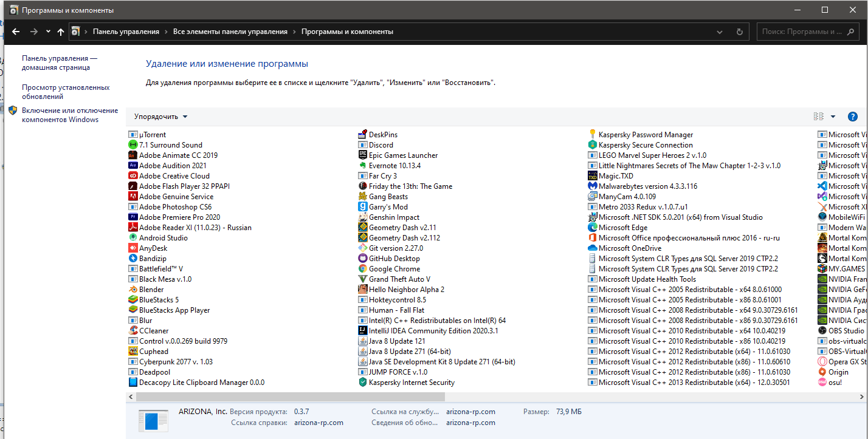
Task: Click Панель управления in the breadcrumb
Action: coord(126,32)
